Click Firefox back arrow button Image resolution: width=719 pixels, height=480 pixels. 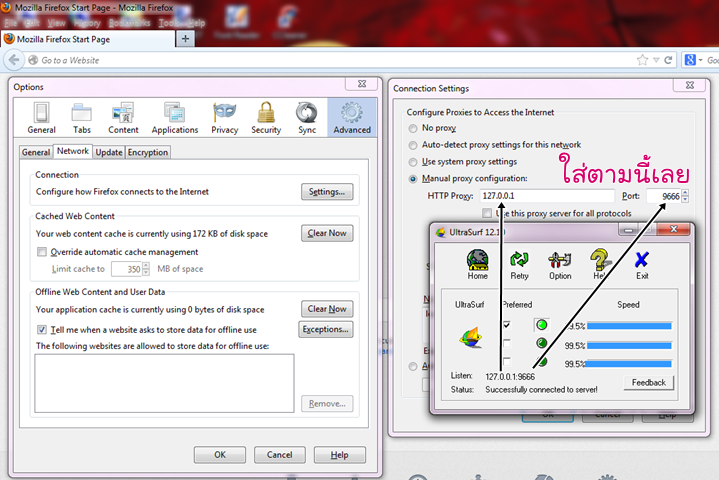(x=14, y=60)
